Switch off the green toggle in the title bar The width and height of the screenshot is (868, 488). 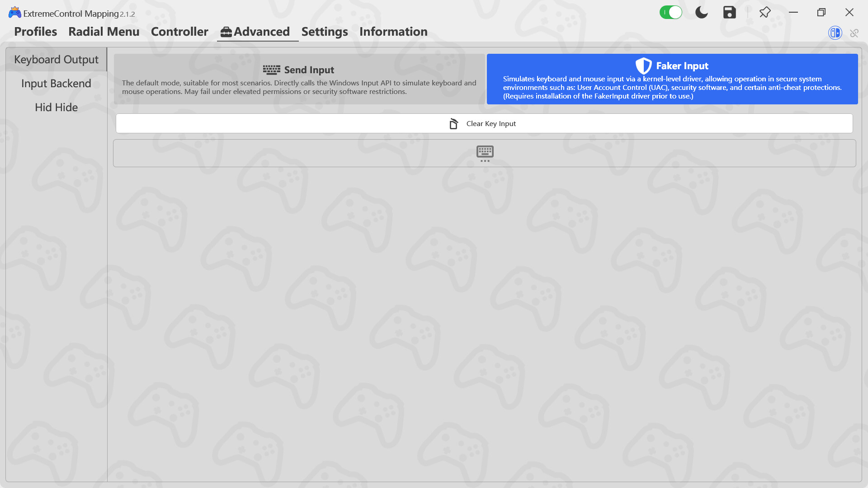pyautogui.click(x=671, y=12)
